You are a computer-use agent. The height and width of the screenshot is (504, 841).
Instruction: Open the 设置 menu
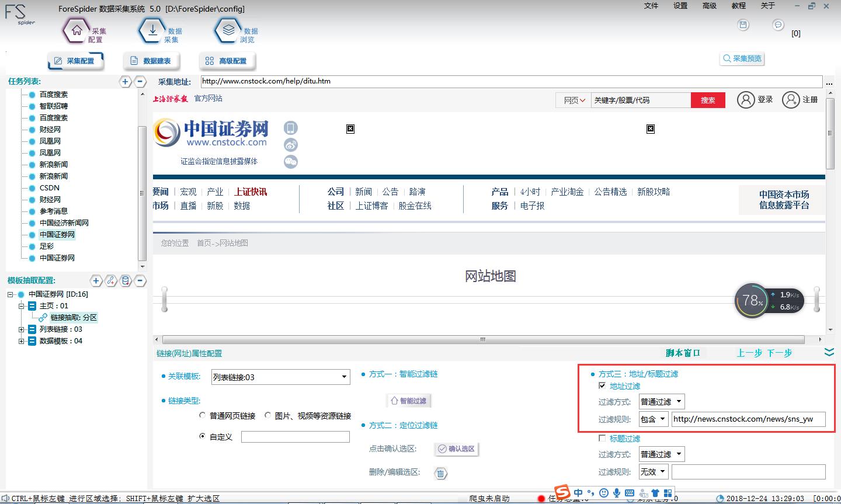(680, 6)
